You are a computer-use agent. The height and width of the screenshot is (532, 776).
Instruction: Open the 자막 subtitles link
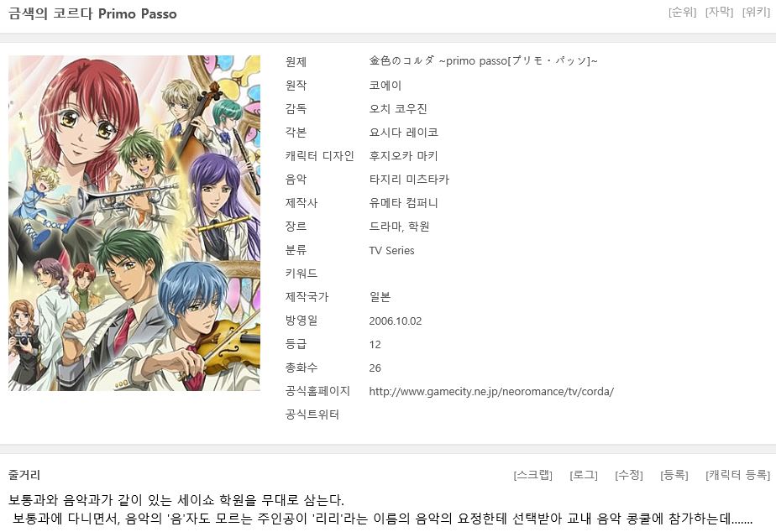pyautogui.click(x=719, y=12)
